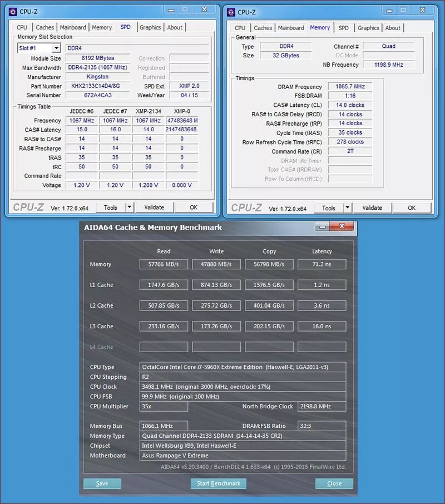The image size is (445, 504).
Task: Click North Bridge Clock value 2198.8 MHz
Action: point(322,406)
